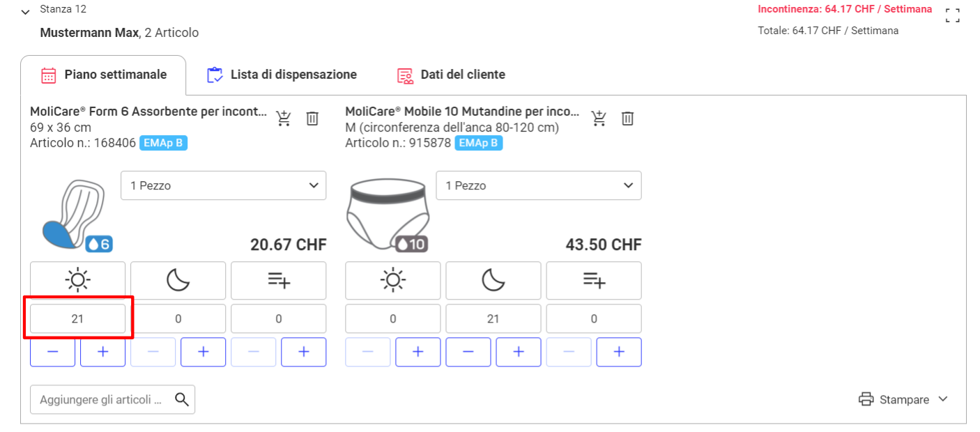Switch to Lista di dispensazione tab
Image resolution: width=980 pixels, height=432 pixels.
(282, 75)
